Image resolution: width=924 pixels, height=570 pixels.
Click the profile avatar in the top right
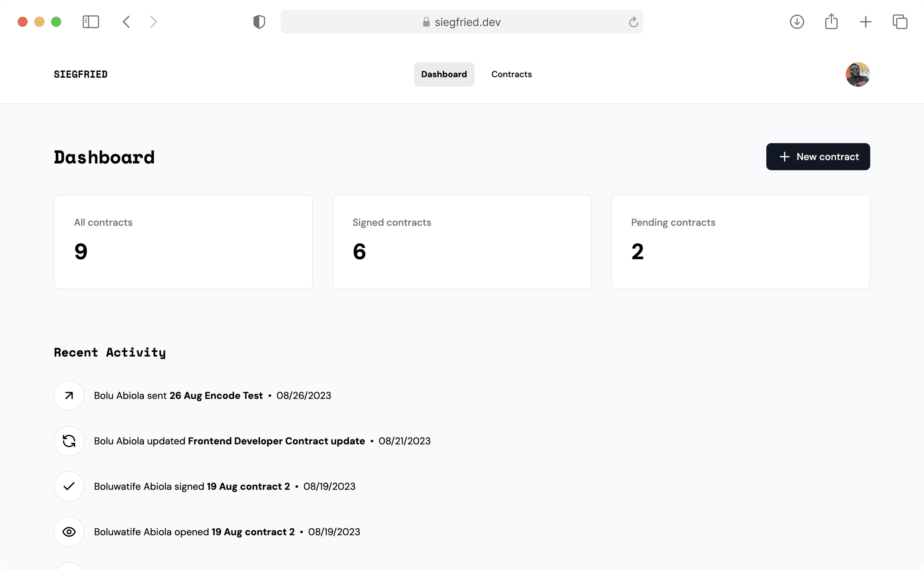point(858,74)
